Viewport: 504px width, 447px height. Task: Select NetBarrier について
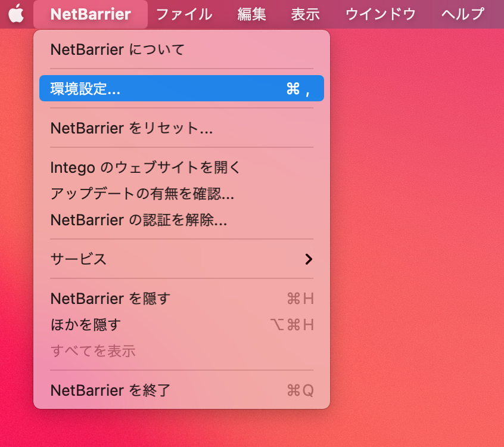pyautogui.click(x=182, y=49)
